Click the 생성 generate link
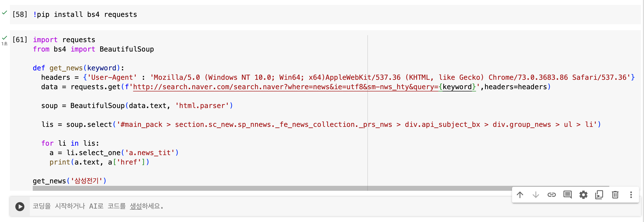644x222 pixels. 136,206
